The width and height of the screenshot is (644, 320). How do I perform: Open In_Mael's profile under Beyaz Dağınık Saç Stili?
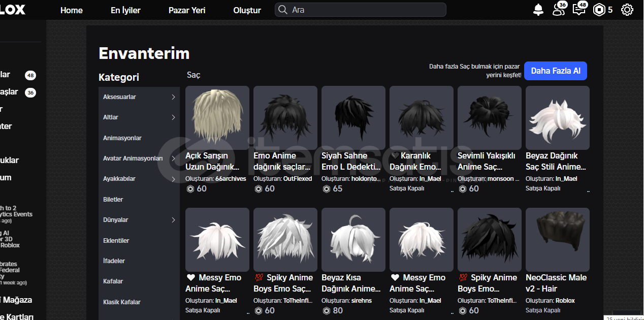(x=566, y=179)
